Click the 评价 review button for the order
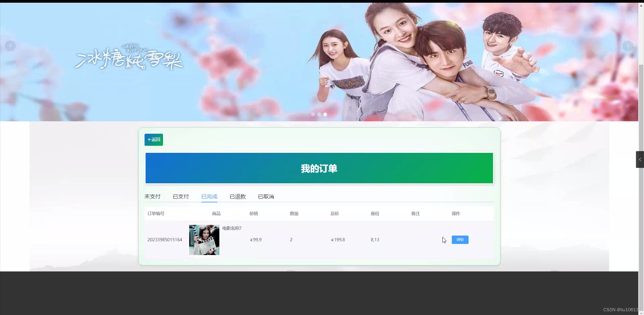Screen dimensions: 644x315 pos(460,240)
